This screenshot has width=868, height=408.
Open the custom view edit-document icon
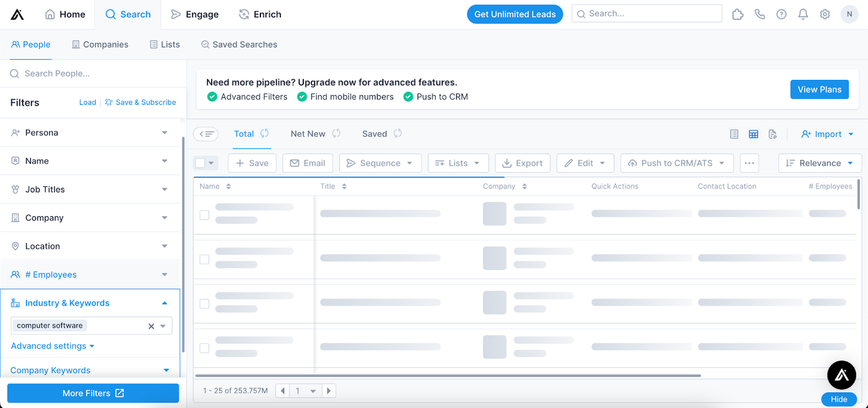coord(773,134)
